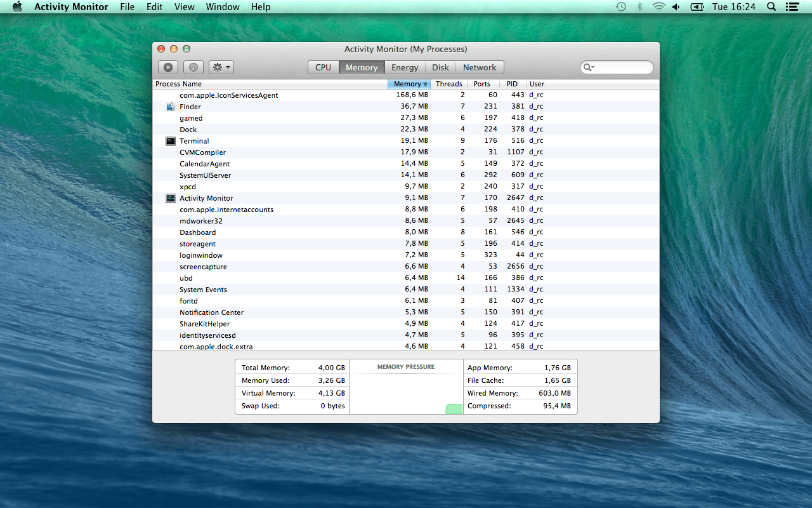Select com.apple.IconServicesAgent process row
This screenshot has width=812, height=508.
point(406,95)
